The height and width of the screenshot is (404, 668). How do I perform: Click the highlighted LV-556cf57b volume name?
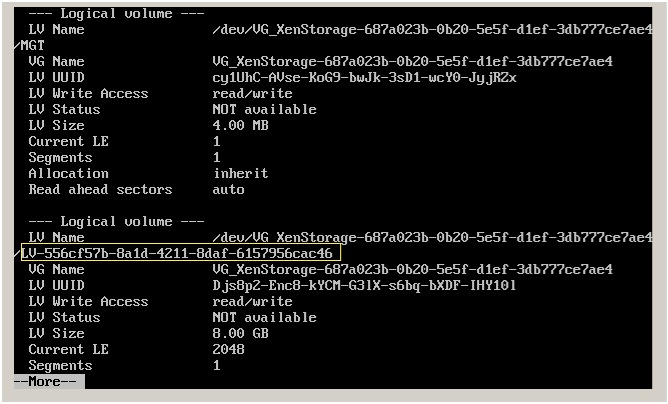coord(180,253)
